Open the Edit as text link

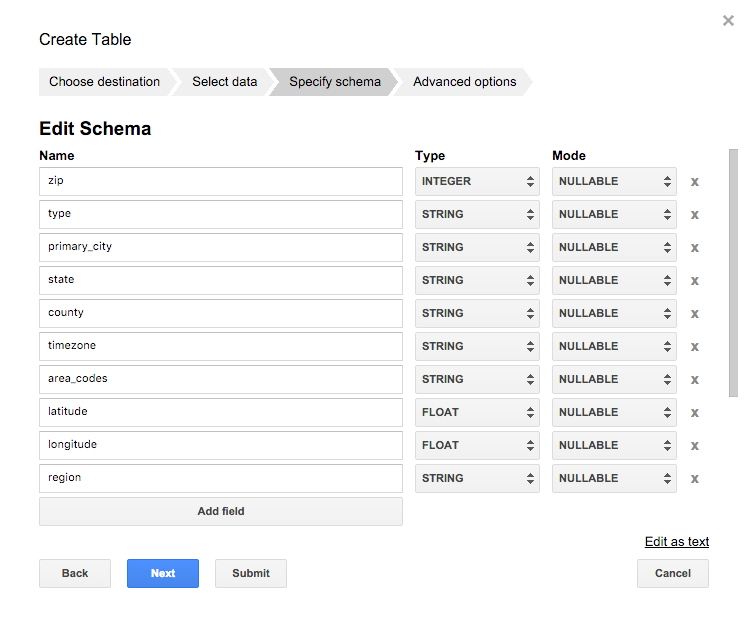[x=677, y=542]
